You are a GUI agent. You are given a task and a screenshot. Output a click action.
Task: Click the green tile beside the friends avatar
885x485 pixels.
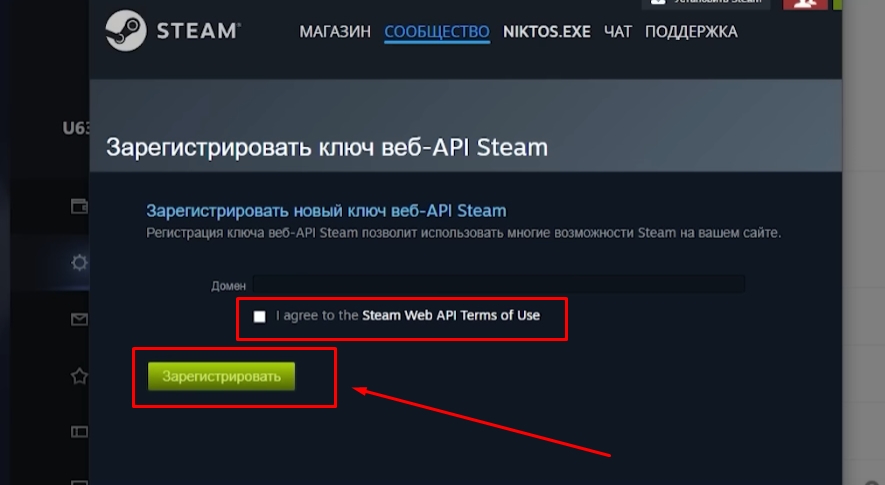(837, 3)
